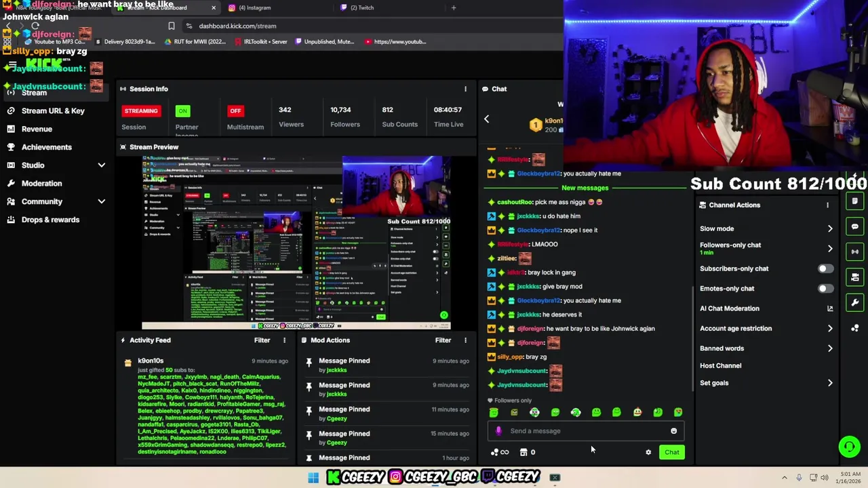Open Stream URL & Key in sidebar

coord(53,110)
